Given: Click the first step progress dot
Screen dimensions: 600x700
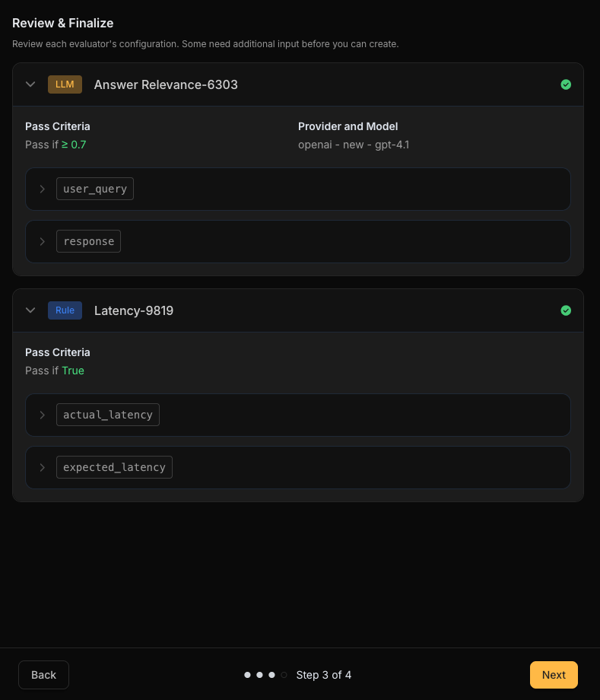Looking at the screenshot, I should pyautogui.click(x=248, y=675).
